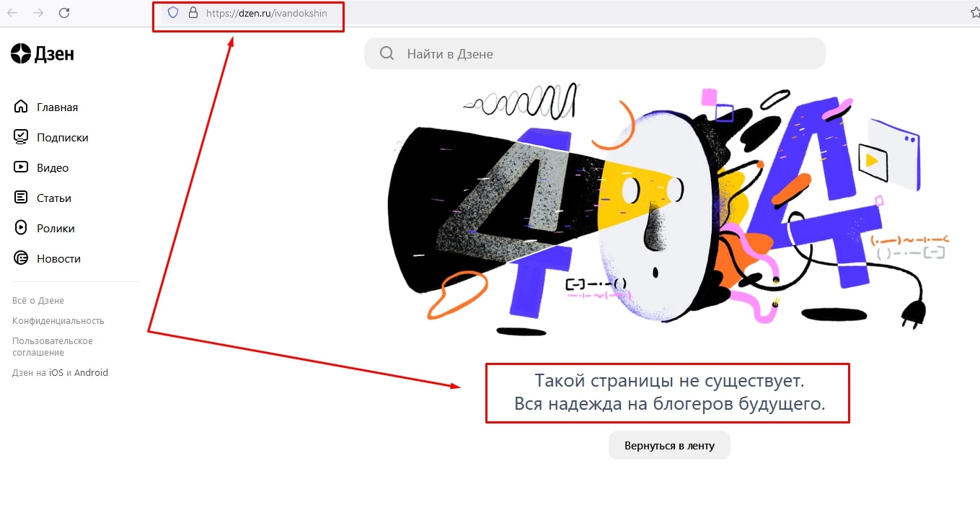Open the Статьи menu item

tap(54, 198)
